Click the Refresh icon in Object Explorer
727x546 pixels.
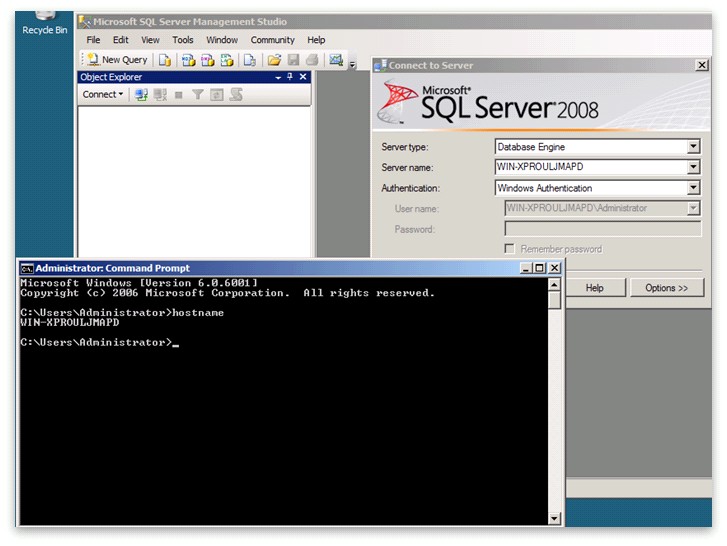[x=217, y=95]
